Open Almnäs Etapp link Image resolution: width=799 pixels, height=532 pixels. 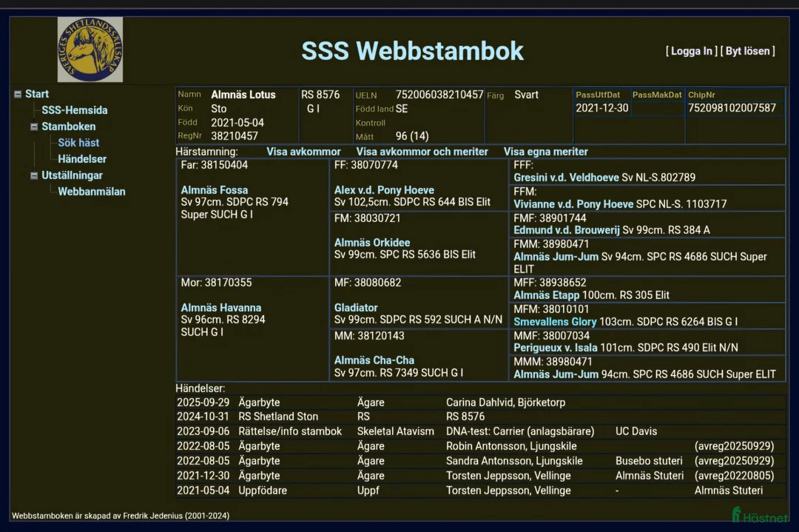[x=546, y=295]
